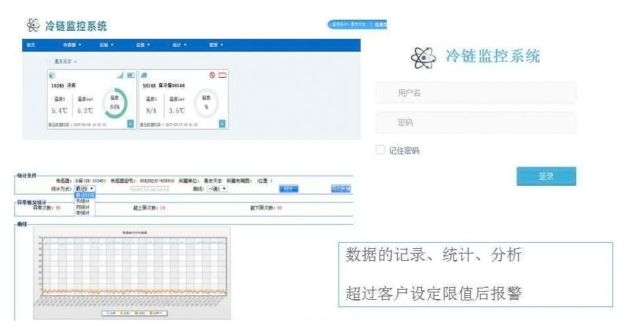Click the battery icon on card 10345

tap(130, 75)
